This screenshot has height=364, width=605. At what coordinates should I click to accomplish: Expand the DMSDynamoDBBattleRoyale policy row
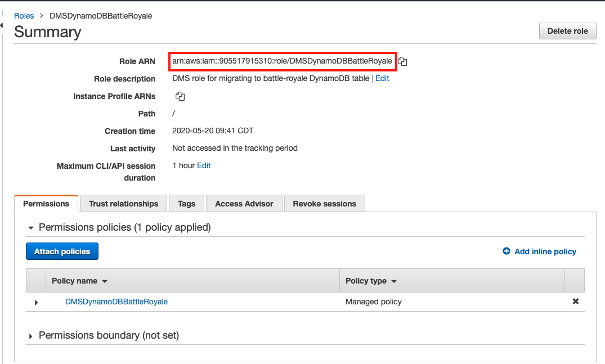pos(36,303)
